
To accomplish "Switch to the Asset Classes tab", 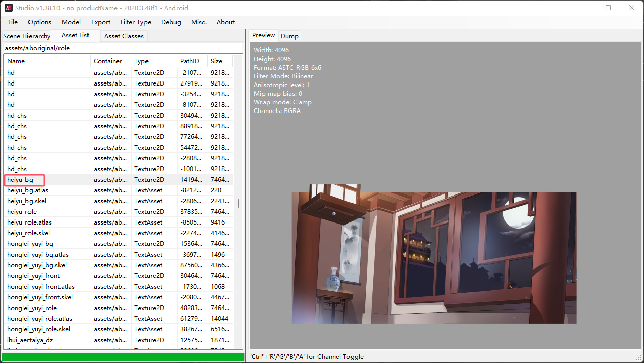I will (124, 36).
